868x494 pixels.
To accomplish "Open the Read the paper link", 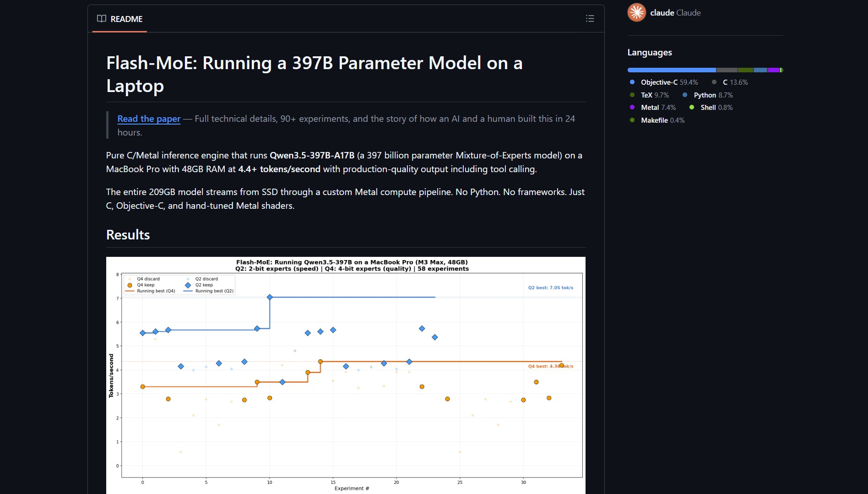I will (x=149, y=119).
